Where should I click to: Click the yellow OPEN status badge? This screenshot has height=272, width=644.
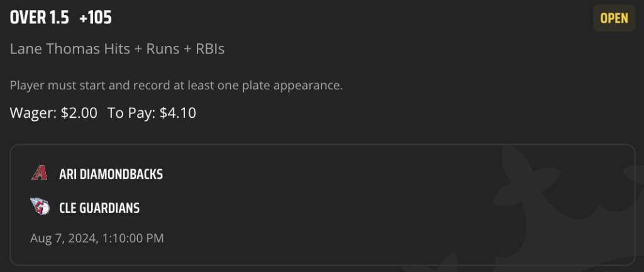(614, 18)
